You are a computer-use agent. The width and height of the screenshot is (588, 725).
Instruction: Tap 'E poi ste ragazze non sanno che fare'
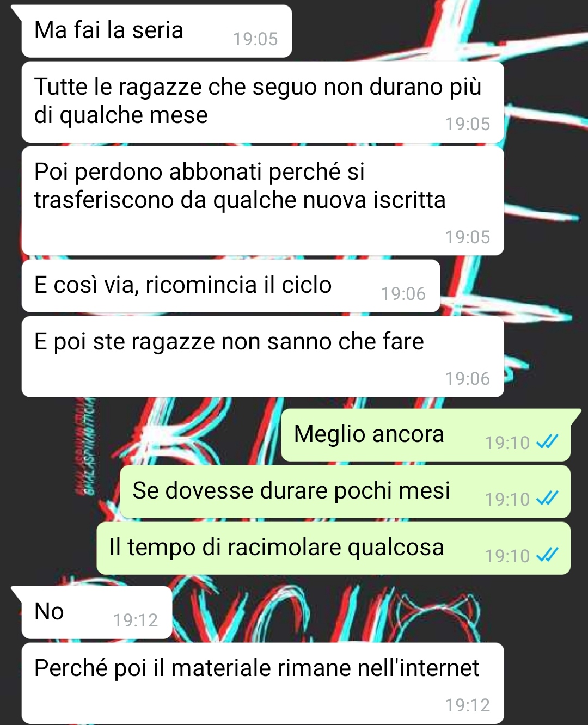[262, 357]
